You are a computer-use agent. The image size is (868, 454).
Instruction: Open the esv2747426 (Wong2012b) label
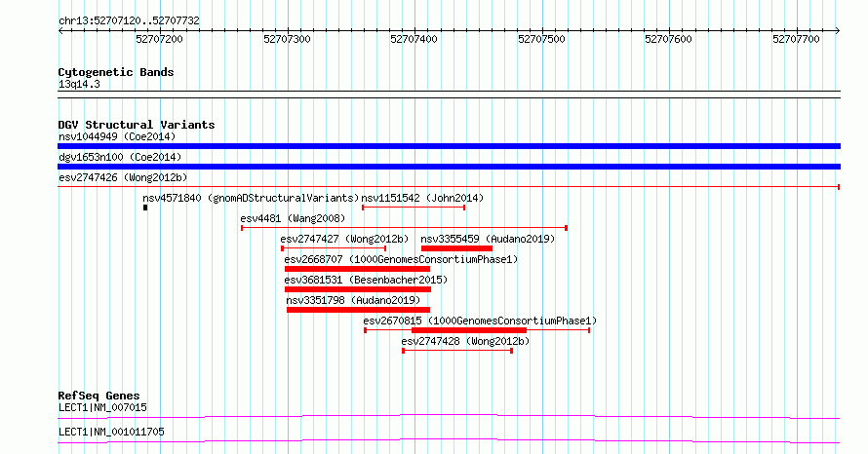(x=123, y=177)
